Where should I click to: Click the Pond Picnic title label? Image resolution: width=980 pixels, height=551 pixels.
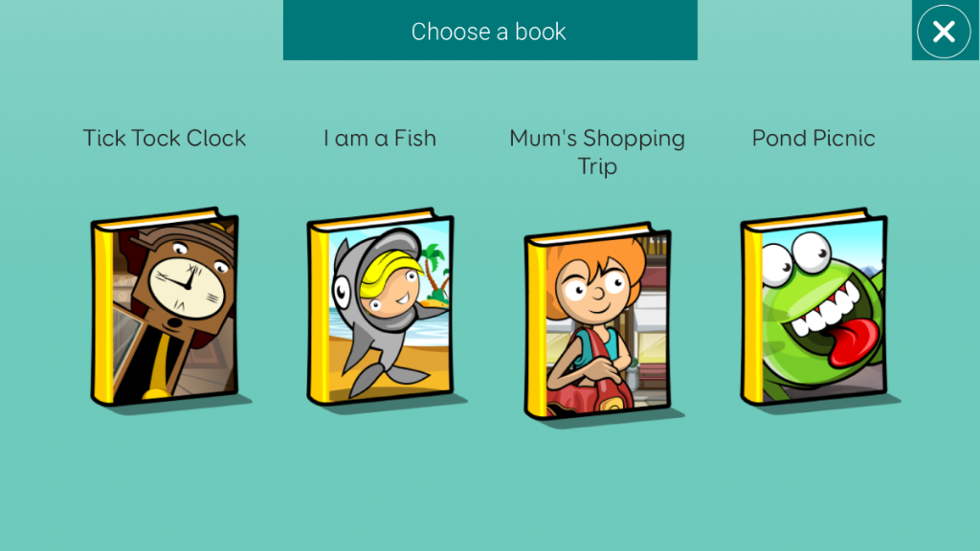pyautogui.click(x=813, y=138)
